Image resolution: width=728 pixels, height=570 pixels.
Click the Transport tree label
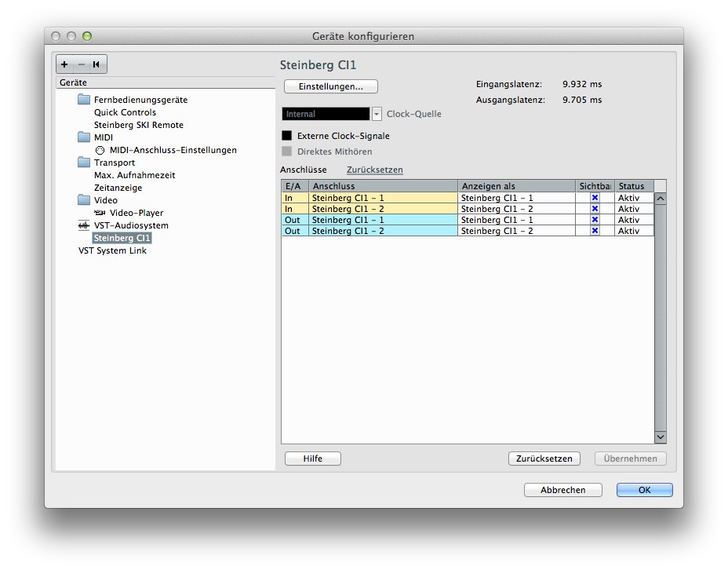click(x=115, y=162)
